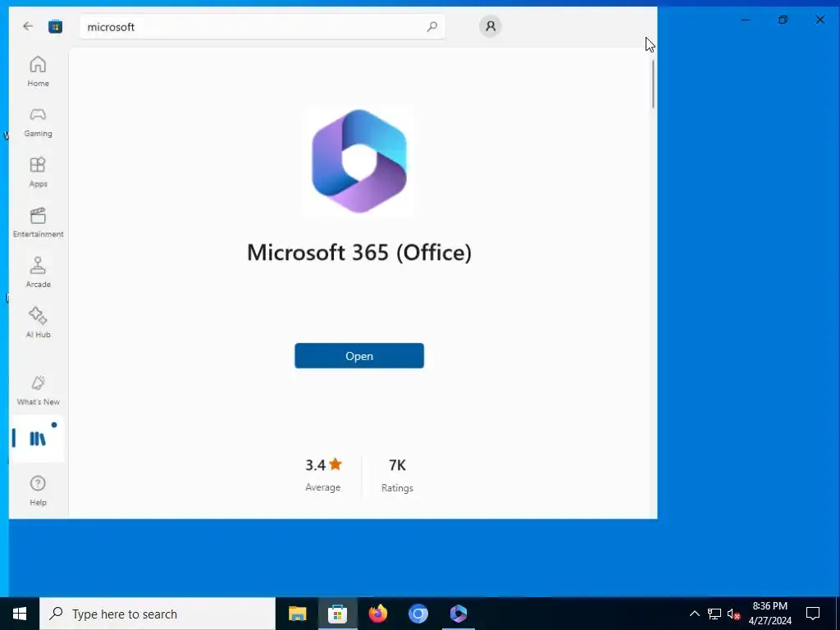Open What's New section
Screen dimensions: 840x630
38,390
